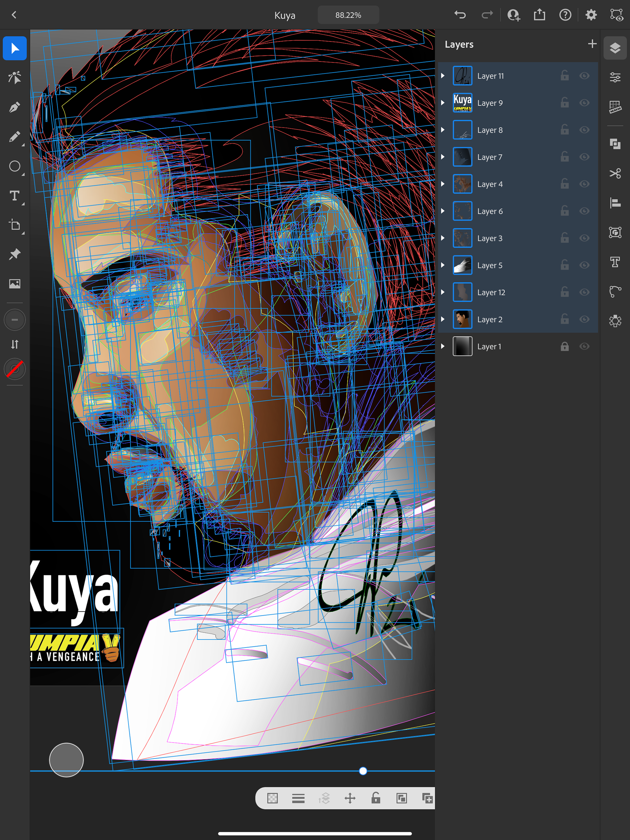Viewport: 630px width, 840px height.
Task: Open the share and export menu
Action: point(539,15)
